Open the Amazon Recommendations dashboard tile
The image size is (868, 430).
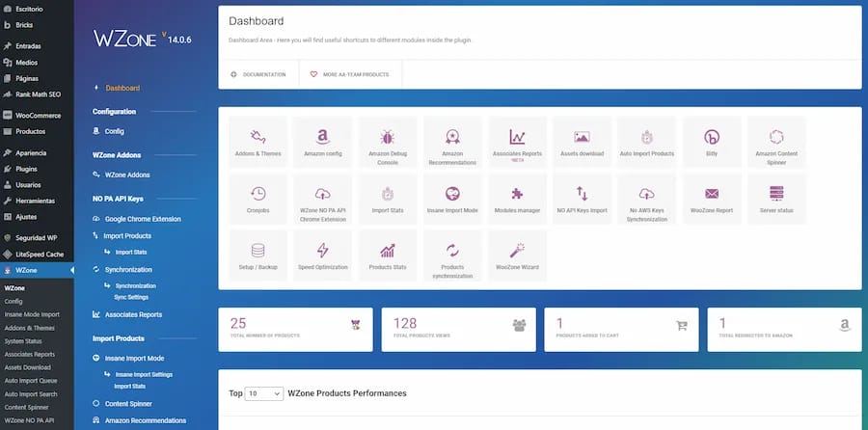(x=452, y=142)
